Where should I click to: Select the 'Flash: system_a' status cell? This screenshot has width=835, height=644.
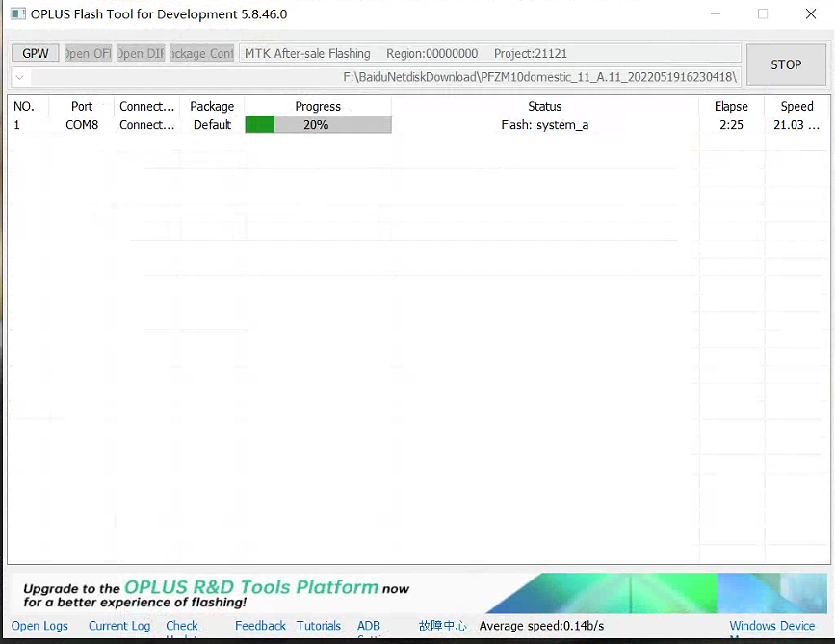pyautogui.click(x=545, y=125)
